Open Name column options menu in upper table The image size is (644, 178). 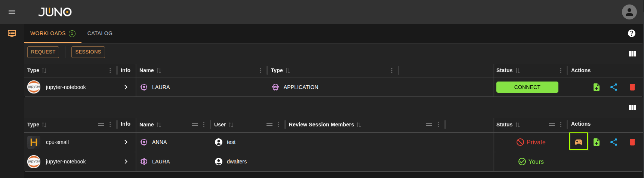(261, 71)
